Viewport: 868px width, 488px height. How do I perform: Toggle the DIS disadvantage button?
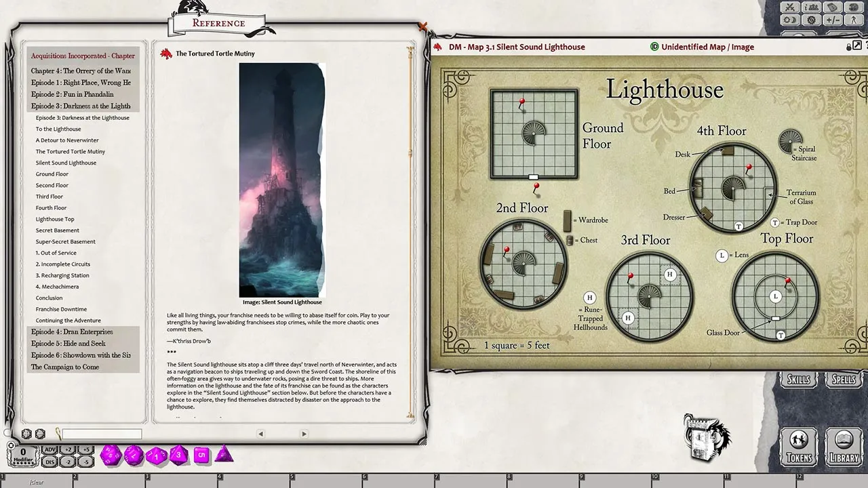(x=50, y=462)
